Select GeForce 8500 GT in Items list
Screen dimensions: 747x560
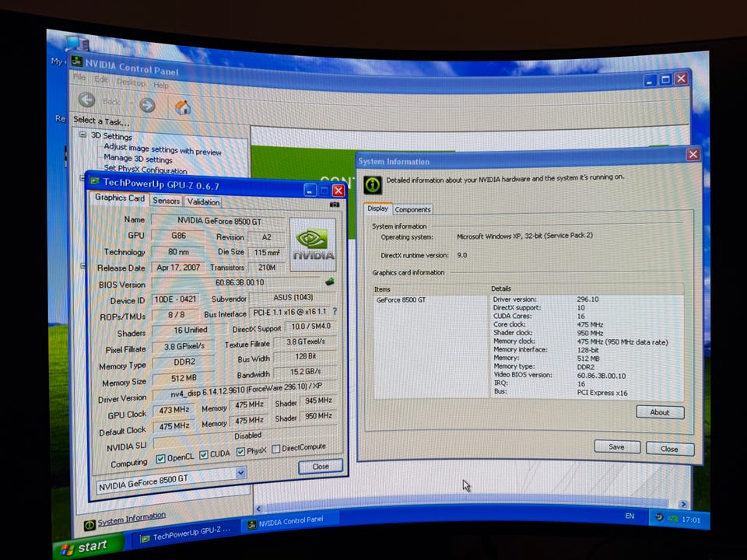click(x=401, y=300)
